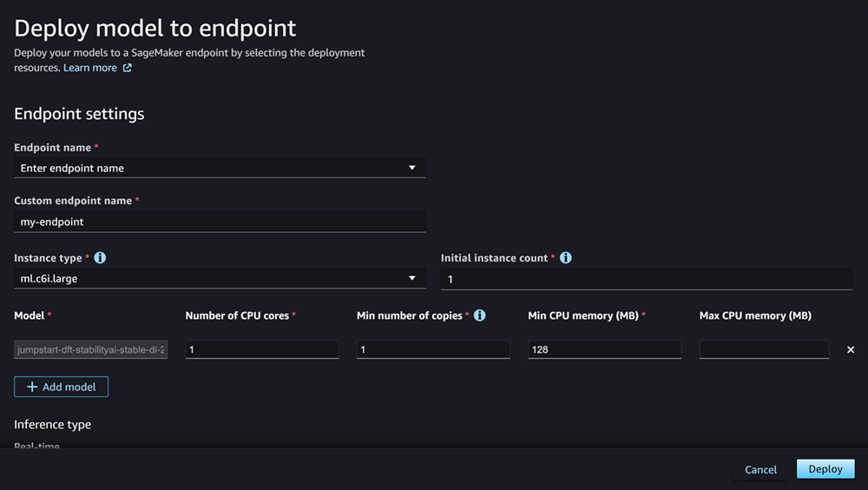Click the Min number of copies field
This screenshot has width=868, height=490.
[433, 349]
